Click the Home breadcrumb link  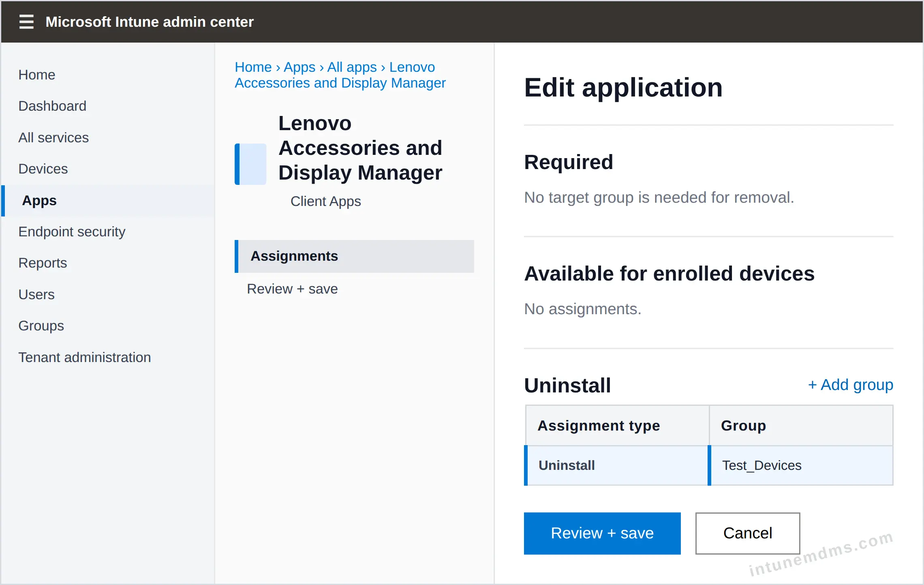(253, 67)
